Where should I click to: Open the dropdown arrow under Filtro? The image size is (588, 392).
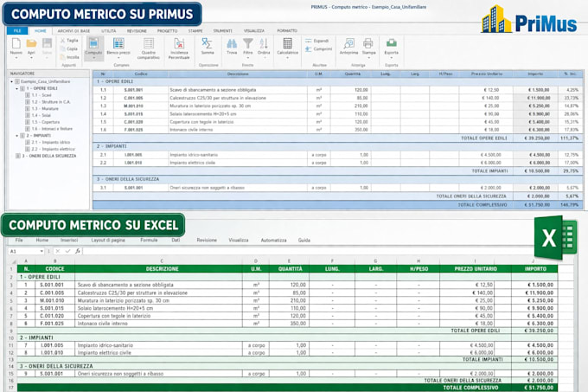click(x=248, y=58)
